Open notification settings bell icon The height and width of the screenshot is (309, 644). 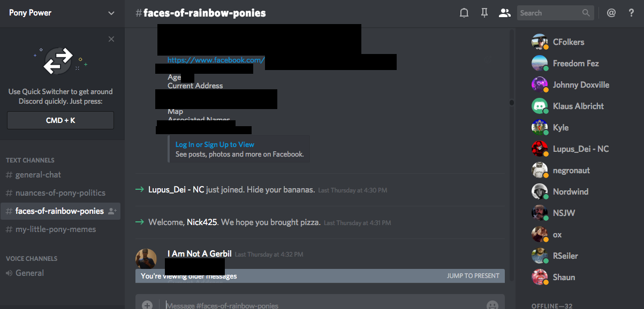[x=464, y=13]
